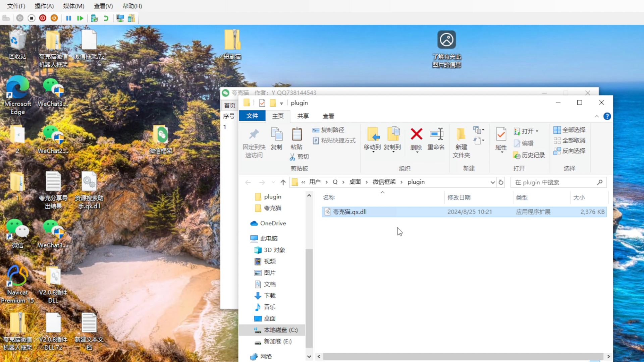Click 全部选择 in the ribbon
Image resolution: width=644 pixels, height=362 pixels.
(569, 130)
